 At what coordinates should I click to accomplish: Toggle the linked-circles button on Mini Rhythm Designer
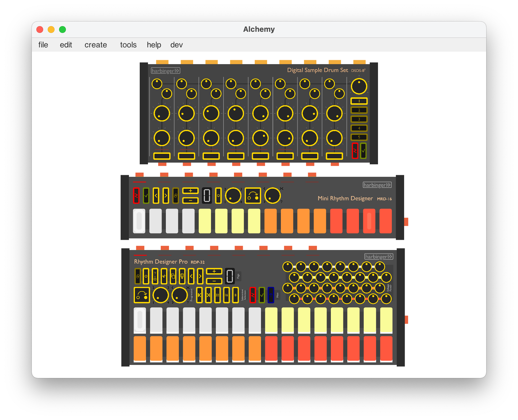176,196
